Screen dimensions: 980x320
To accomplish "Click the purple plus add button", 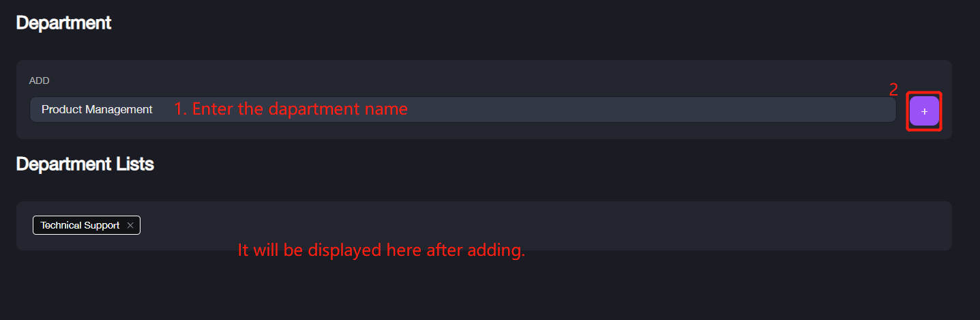I will coord(924,111).
